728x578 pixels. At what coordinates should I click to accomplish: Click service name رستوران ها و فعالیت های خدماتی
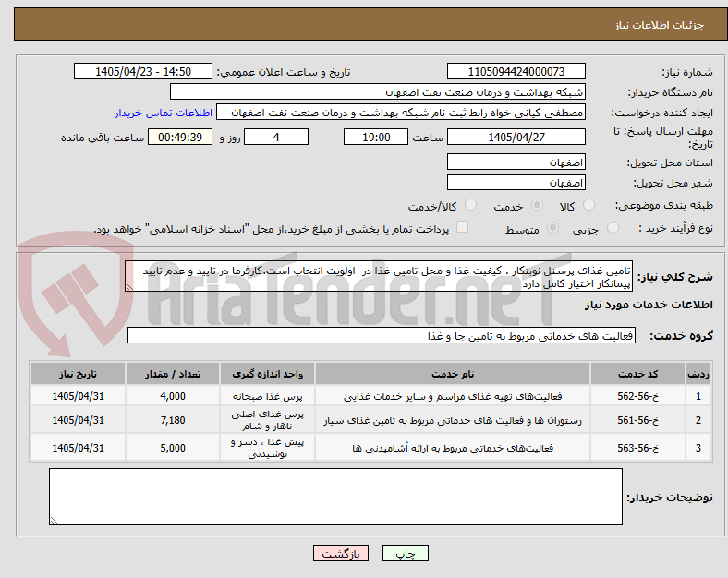453,420
